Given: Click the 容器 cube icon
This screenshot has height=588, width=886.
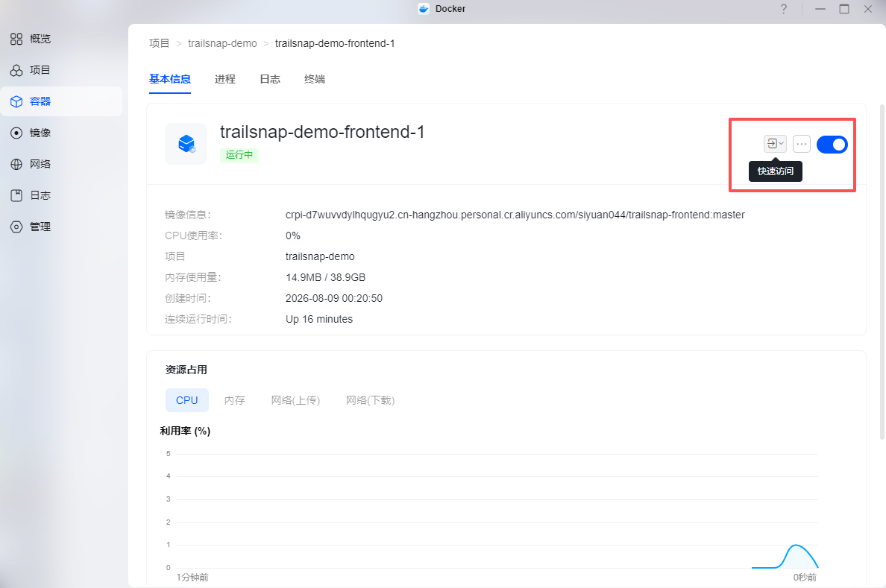Looking at the screenshot, I should pos(16,101).
